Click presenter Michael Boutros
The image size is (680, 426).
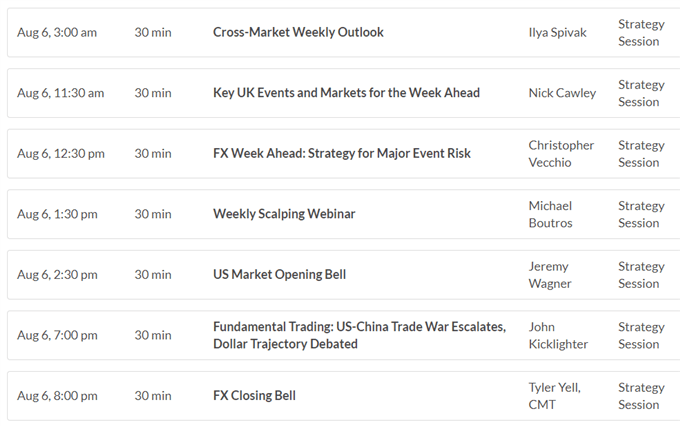[x=550, y=214]
